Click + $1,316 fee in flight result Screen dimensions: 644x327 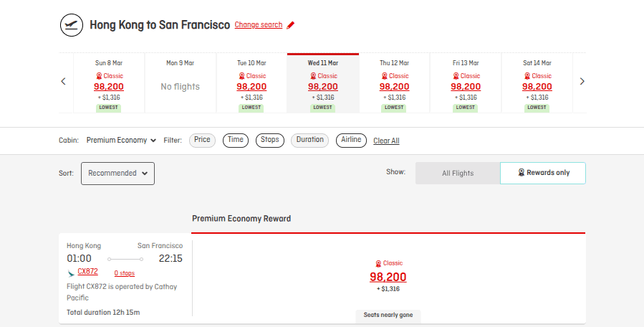pos(388,289)
